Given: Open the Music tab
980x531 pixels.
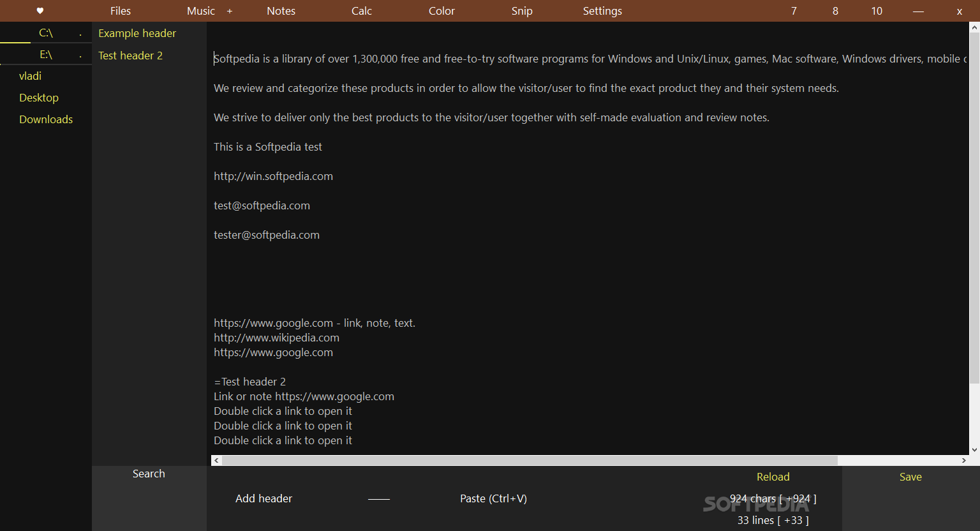Looking at the screenshot, I should [x=201, y=11].
